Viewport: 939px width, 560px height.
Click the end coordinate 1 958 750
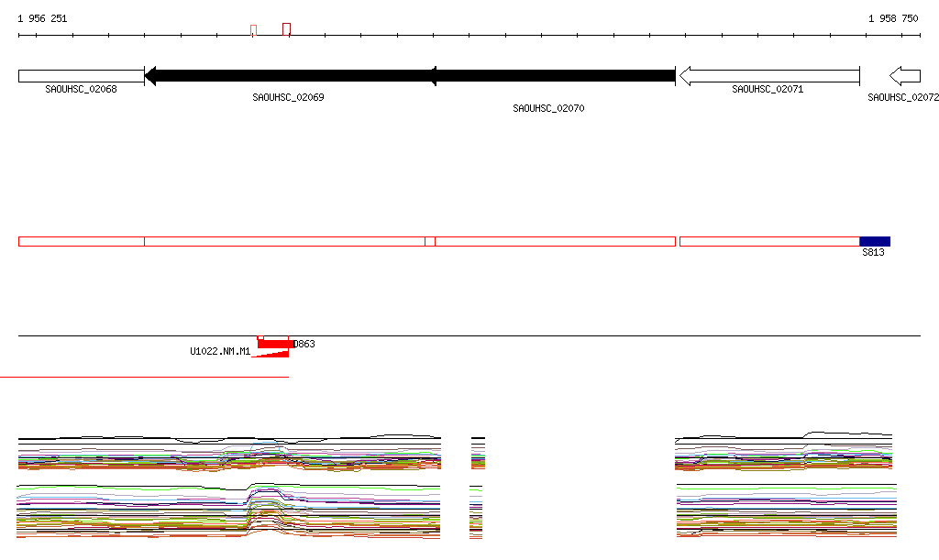(893, 18)
